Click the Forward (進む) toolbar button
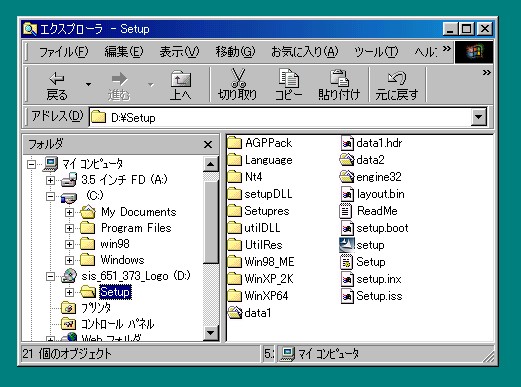Image resolution: width=521 pixels, height=387 pixels. pyautogui.click(x=119, y=86)
